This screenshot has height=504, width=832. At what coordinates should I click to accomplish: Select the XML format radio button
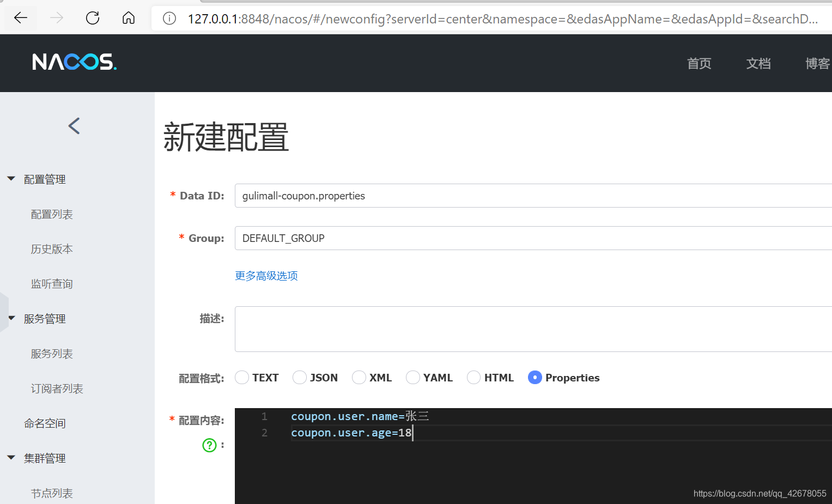coord(359,377)
